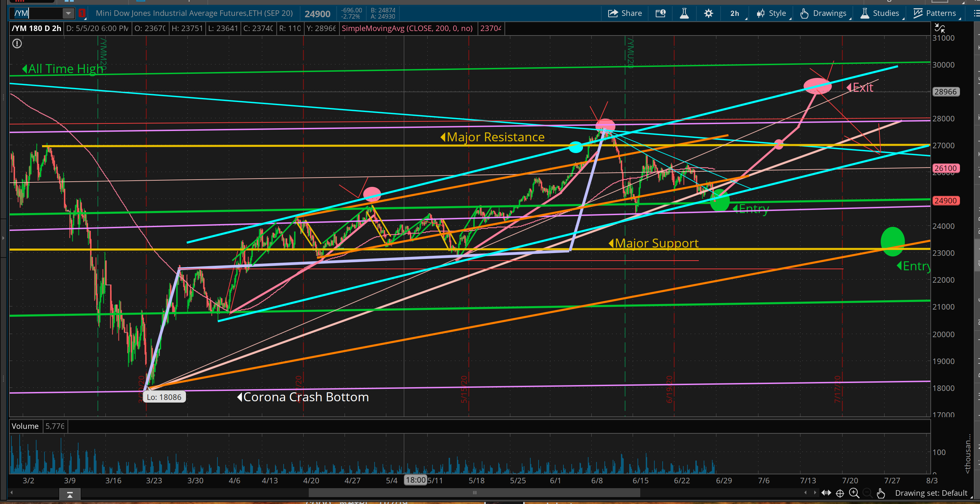Click the crosshair pan icon
Image resolution: width=980 pixels, height=504 pixels.
click(x=840, y=493)
